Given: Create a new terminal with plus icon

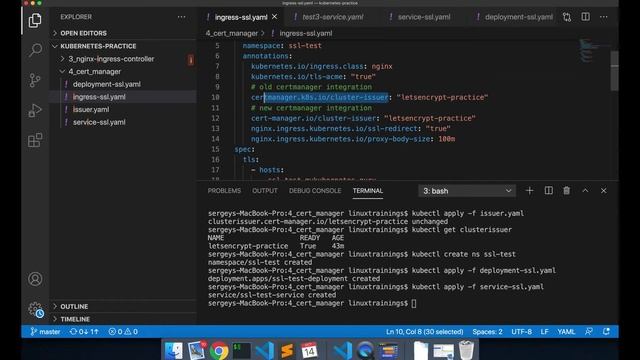Looking at the screenshot, I should 529,191.
